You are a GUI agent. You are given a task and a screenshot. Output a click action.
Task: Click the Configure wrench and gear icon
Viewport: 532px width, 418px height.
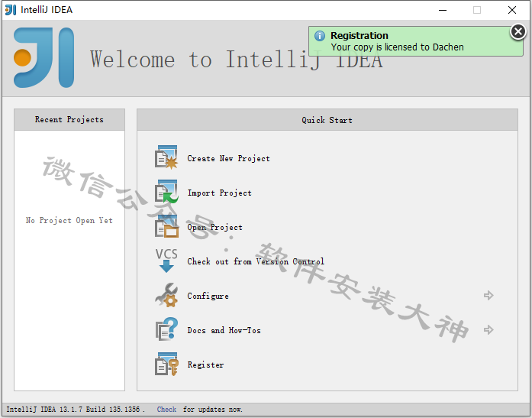point(166,295)
